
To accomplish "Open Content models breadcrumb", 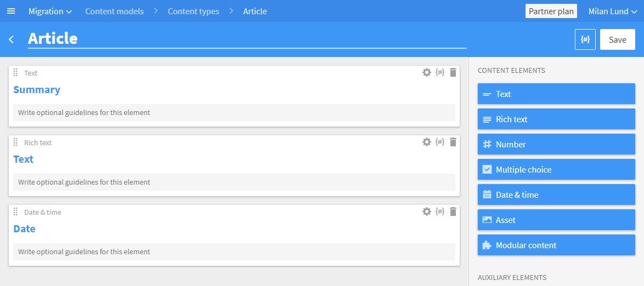I will pyautogui.click(x=115, y=12).
